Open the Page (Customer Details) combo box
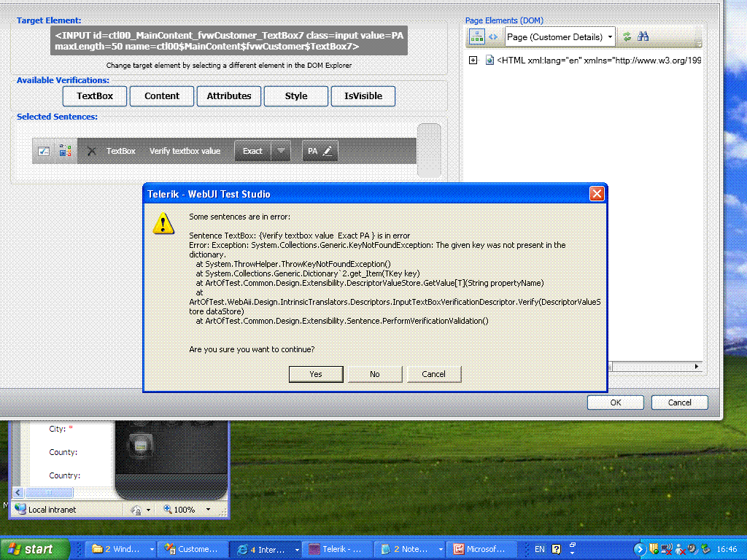This screenshot has width=747, height=560. click(560, 36)
